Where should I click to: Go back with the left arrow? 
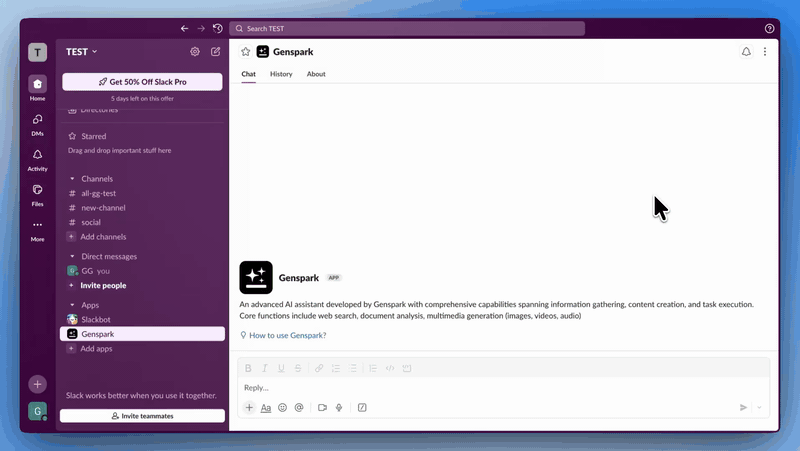click(184, 29)
